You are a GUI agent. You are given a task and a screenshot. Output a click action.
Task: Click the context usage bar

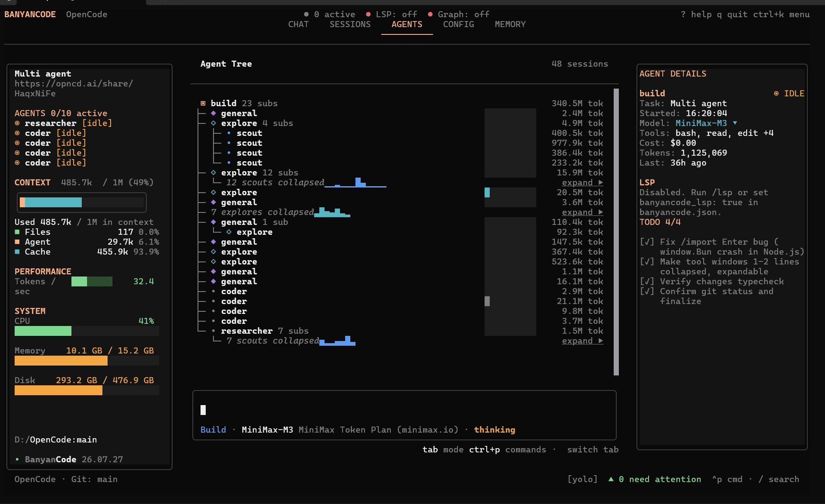(82, 202)
